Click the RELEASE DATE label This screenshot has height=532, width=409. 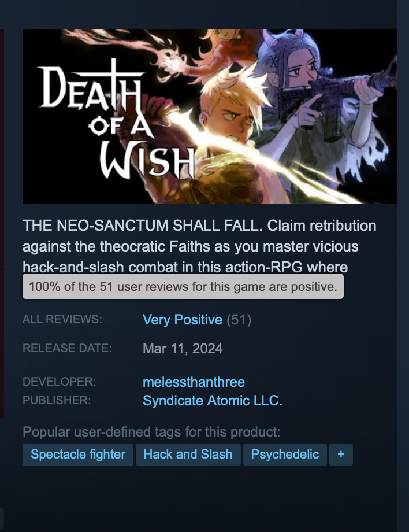point(67,348)
